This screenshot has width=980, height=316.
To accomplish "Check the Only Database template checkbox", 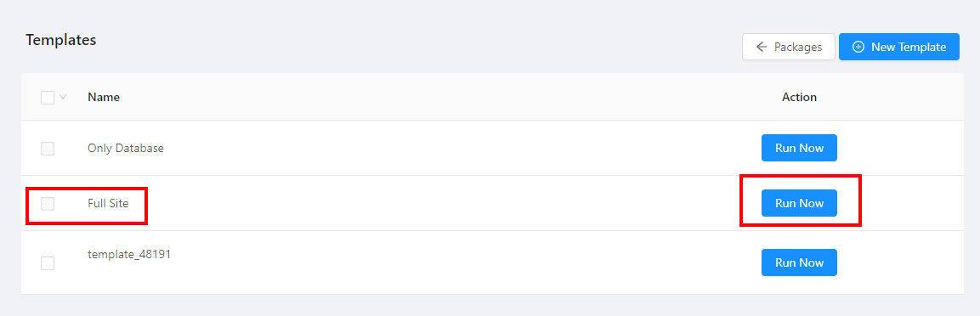I will point(48,149).
